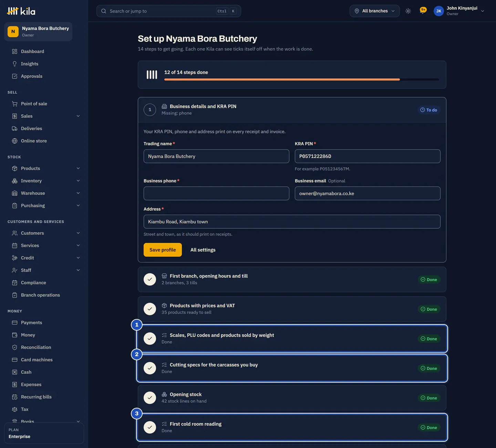Viewport: 496px width, 448px height.
Task: Toggle the Products with prices step checkmark
Action: click(150, 309)
